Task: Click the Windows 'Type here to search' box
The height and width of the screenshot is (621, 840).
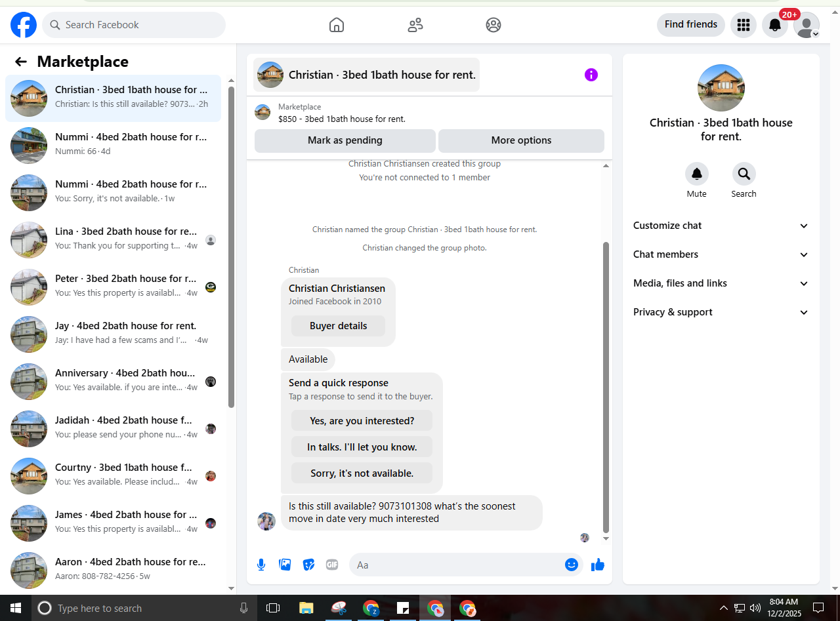Action: click(x=143, y=608)
